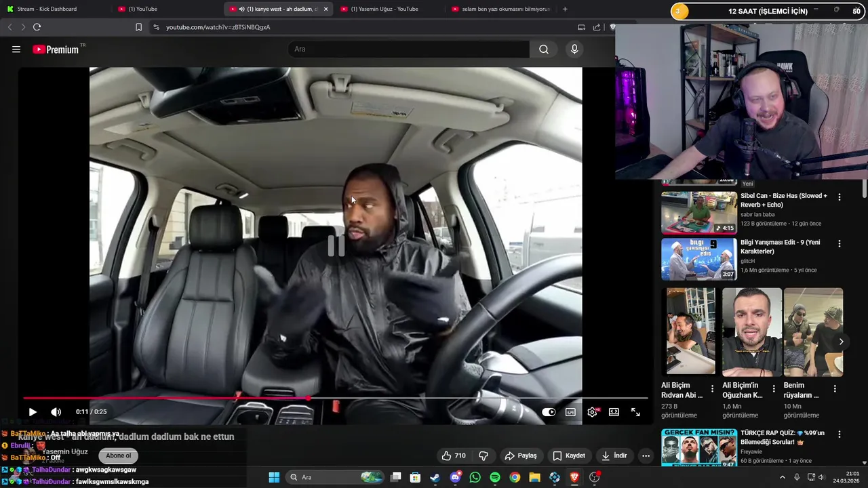Open Steam from the taskbar
868x488 pixels.
point(435,477)
